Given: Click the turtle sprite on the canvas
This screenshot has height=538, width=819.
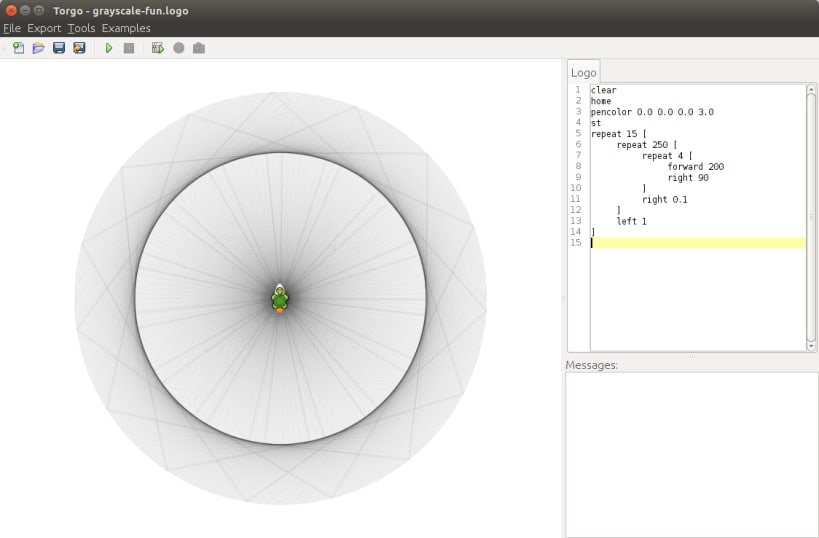Looking at the screenshot, I should pos(280,298).
